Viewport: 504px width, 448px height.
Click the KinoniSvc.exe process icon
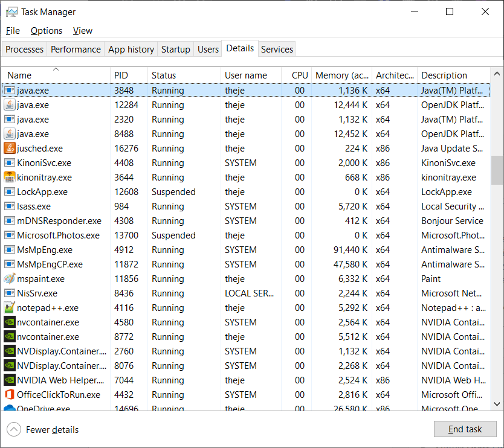(x=10, y=163)
